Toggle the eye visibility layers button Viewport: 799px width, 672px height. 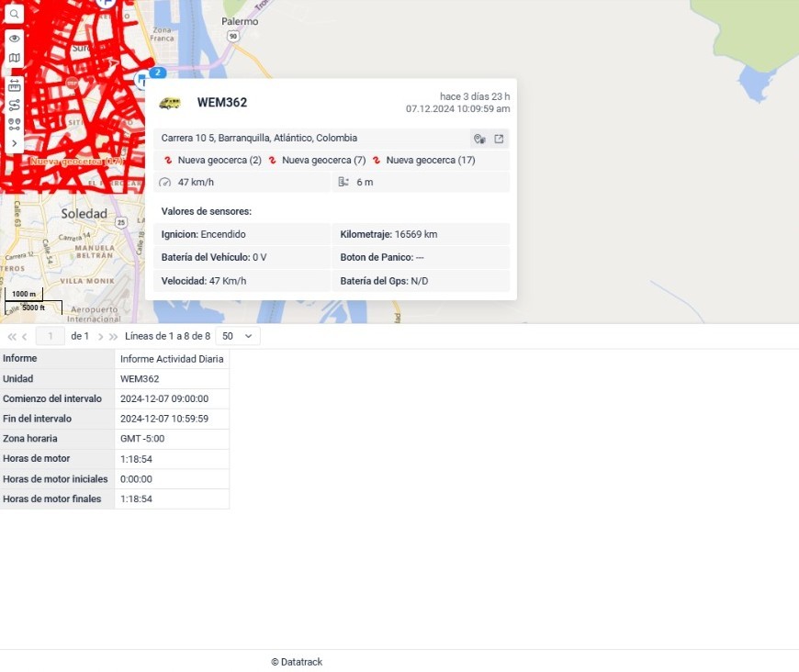(x=14, y=39)
